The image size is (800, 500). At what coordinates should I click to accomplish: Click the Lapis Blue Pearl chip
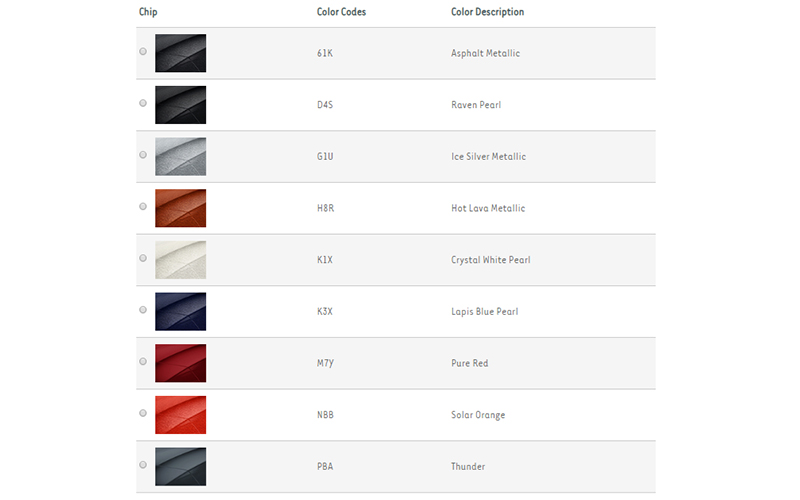pyautogui.click(x=180, y=312)
